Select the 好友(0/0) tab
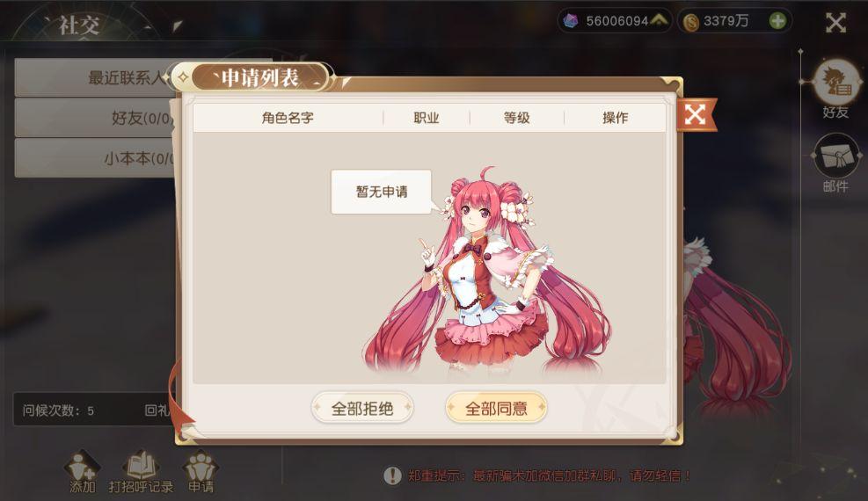 click(95, 118)
